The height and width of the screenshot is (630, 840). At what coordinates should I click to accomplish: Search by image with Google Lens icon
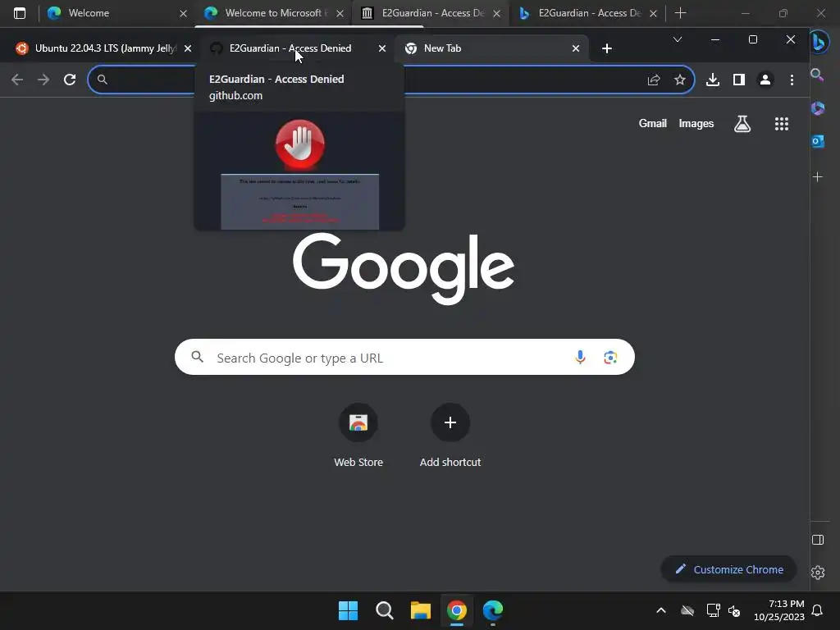pos(610,358)
